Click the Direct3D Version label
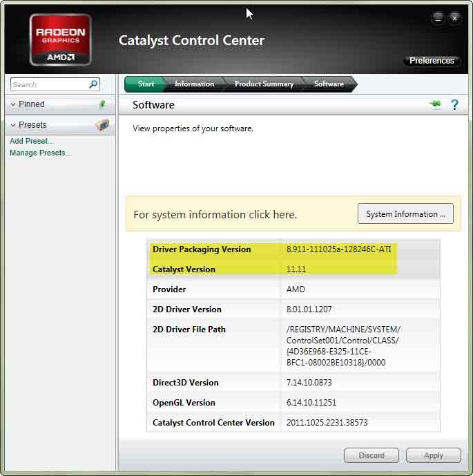Viewport: 473px width, 476px height. coord(185,383)
